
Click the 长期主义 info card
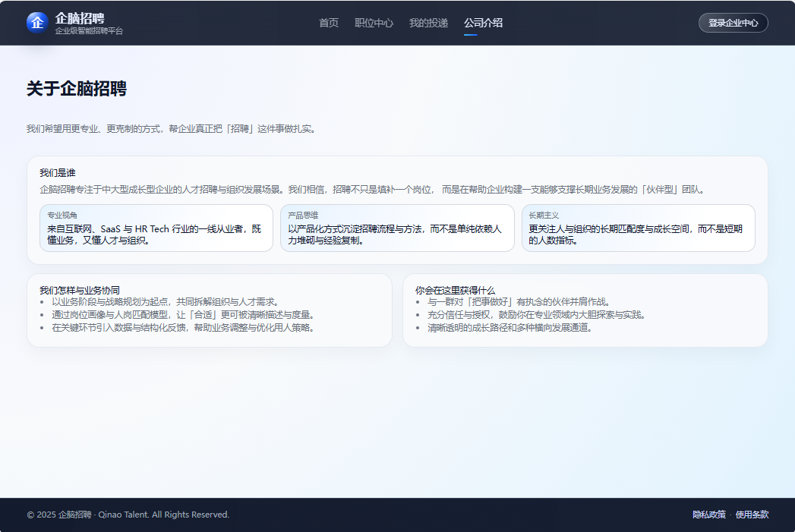(x=638, y=228)
